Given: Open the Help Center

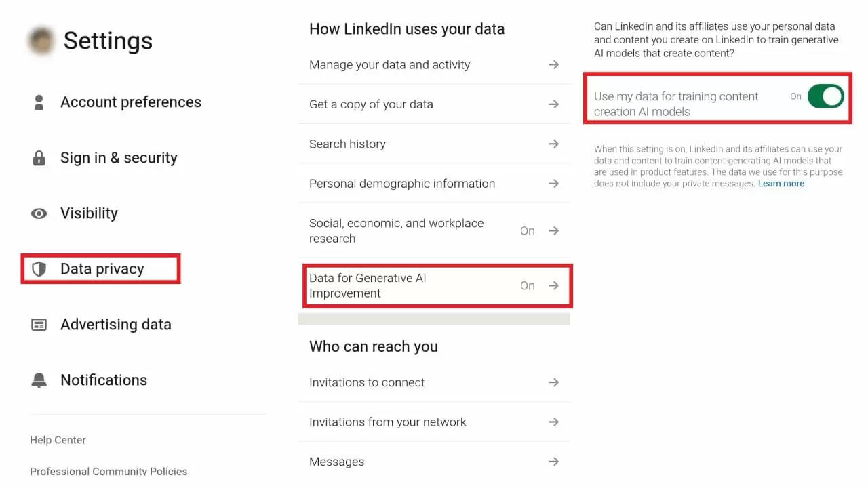Looking at the screenshot, I should [x=58, y=439].
